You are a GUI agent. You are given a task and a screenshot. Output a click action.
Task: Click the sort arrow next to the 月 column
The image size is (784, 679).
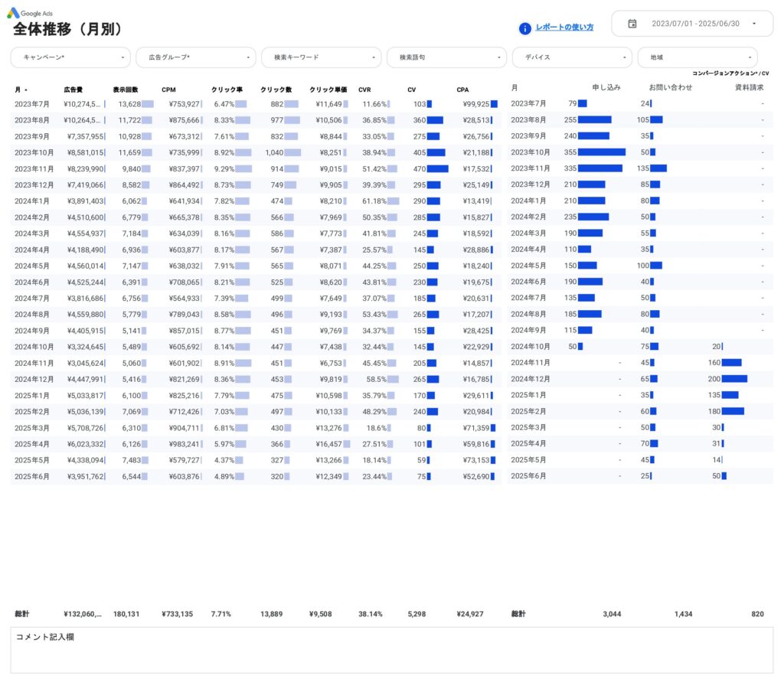[27, 90]
